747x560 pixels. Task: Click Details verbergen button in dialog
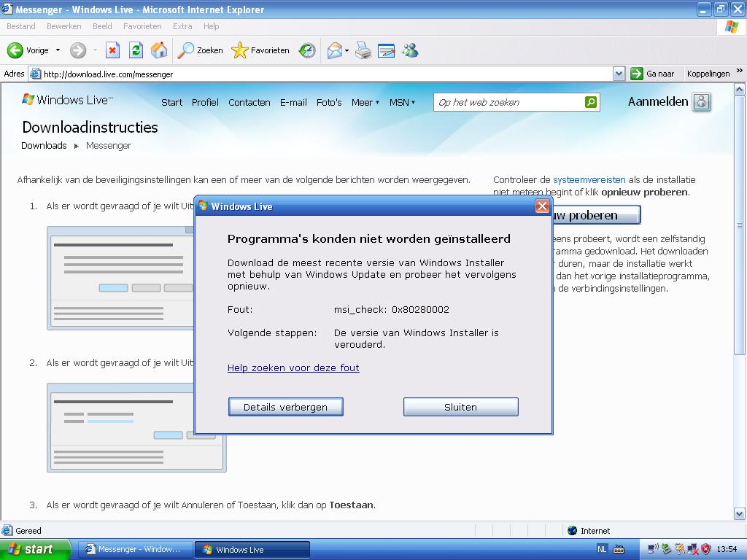tap(285, 407)
